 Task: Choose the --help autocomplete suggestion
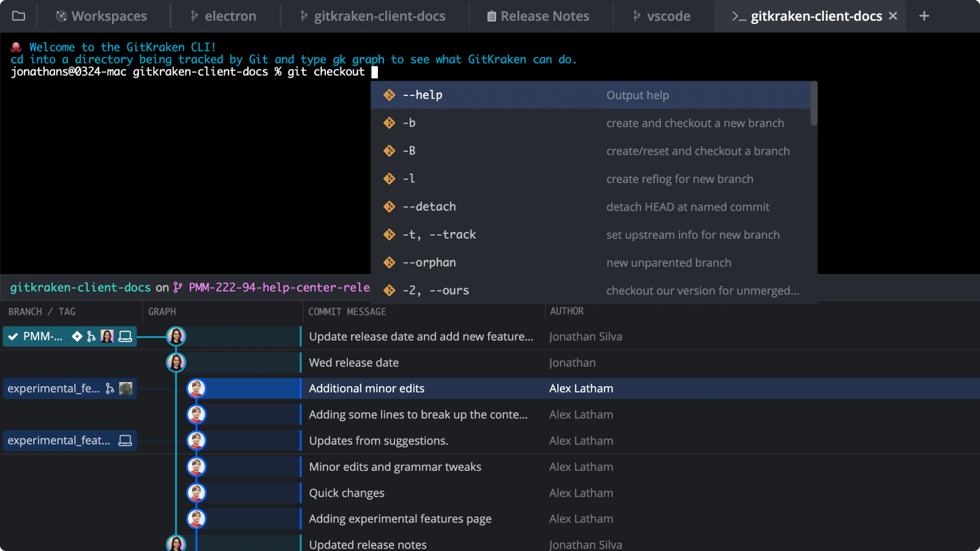[591, 95]
